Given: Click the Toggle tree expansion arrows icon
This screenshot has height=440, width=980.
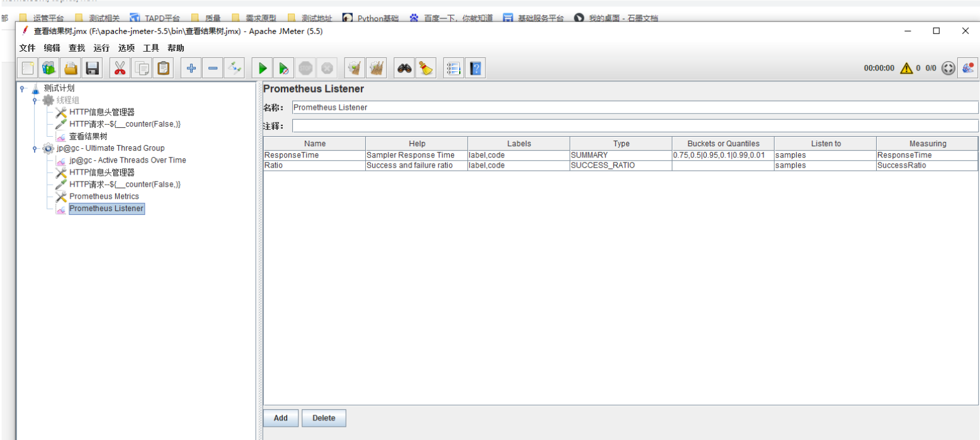Looking at the screenshot, I should pos(235,68).
